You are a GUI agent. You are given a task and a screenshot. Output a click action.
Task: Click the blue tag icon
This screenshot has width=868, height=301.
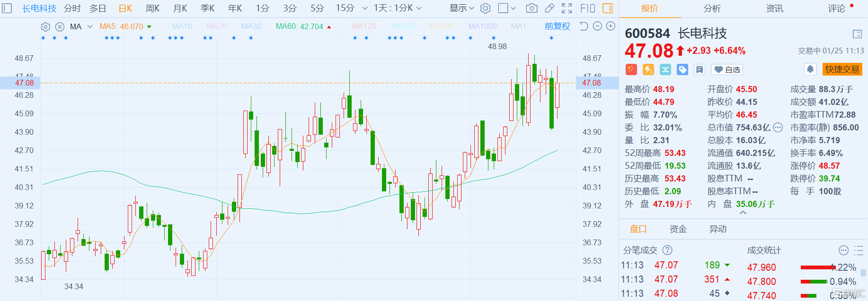(682, 69)
